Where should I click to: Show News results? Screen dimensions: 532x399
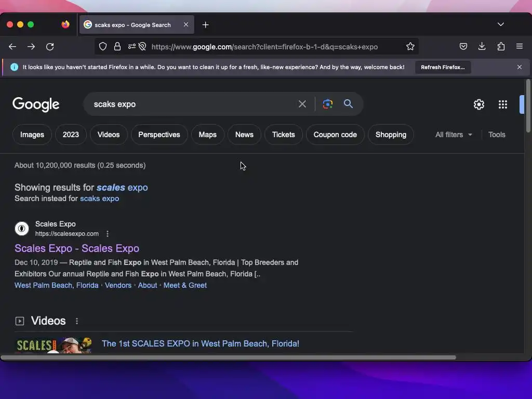point(244,135)
